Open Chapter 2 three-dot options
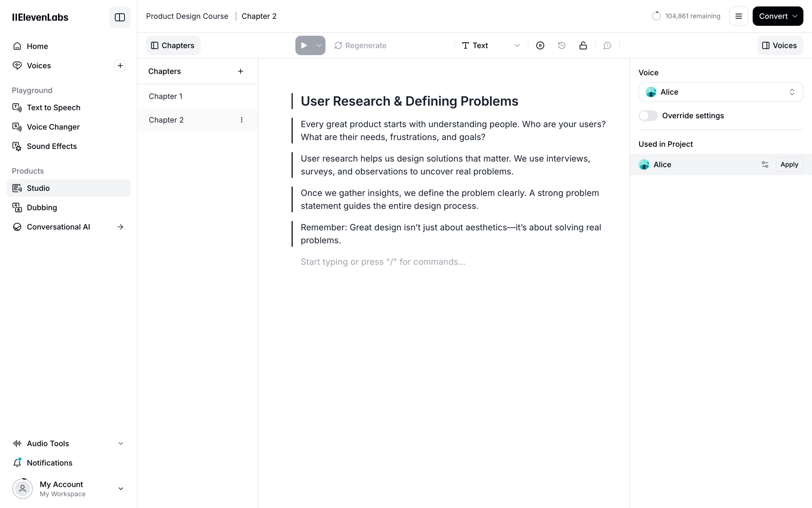The height and width of the screenshot is (508, 812). [x=241, y=120]
